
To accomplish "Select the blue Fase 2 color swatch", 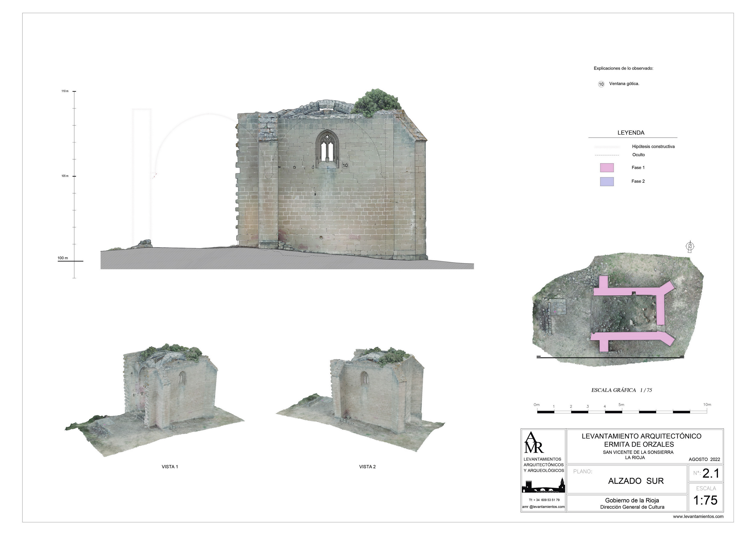I will click(607, 182).
